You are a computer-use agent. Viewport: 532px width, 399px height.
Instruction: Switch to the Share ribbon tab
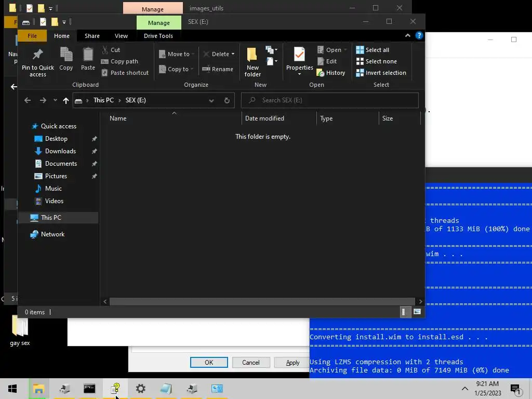tap(92, 36)
